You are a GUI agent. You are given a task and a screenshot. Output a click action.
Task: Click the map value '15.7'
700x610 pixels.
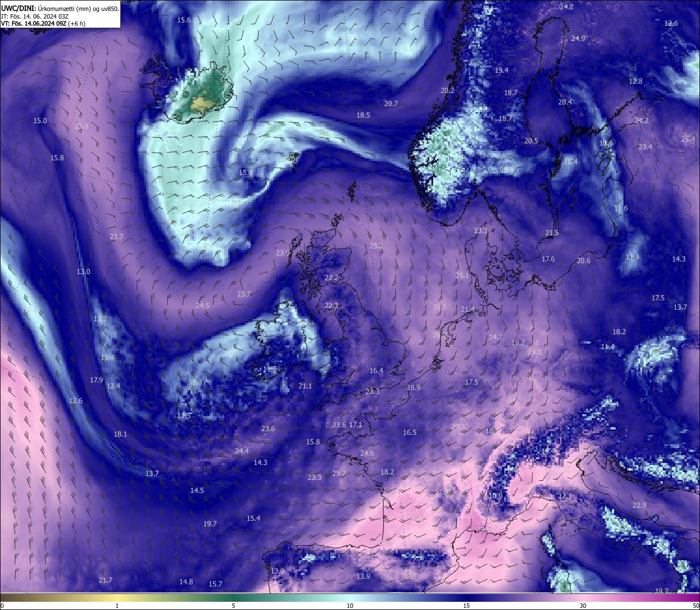pyautogui.click(x=215, y=584)
